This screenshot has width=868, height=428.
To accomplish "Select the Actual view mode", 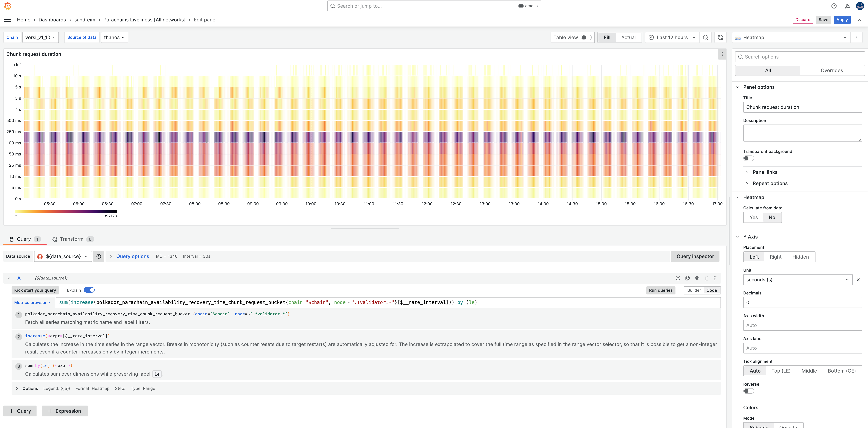I will tap(628, 37).
